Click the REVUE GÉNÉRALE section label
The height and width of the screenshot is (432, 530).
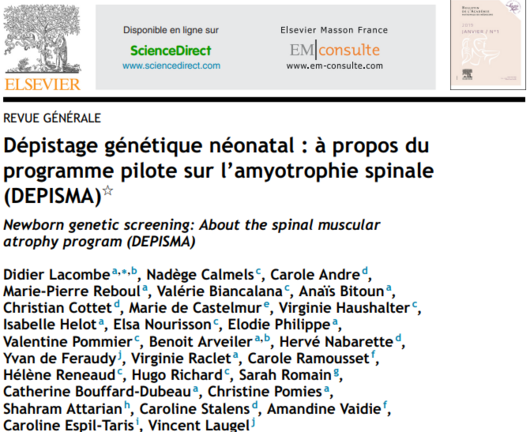[52, 118]
